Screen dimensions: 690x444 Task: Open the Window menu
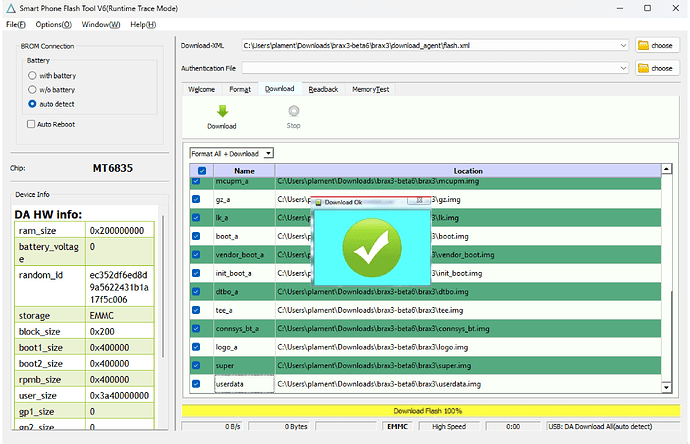click(x=101, y=25)
